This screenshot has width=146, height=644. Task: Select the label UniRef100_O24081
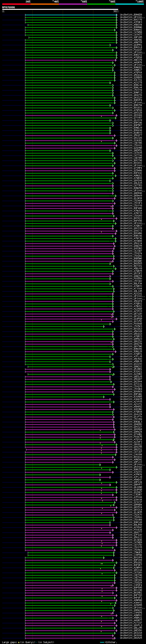click(131, 140)
